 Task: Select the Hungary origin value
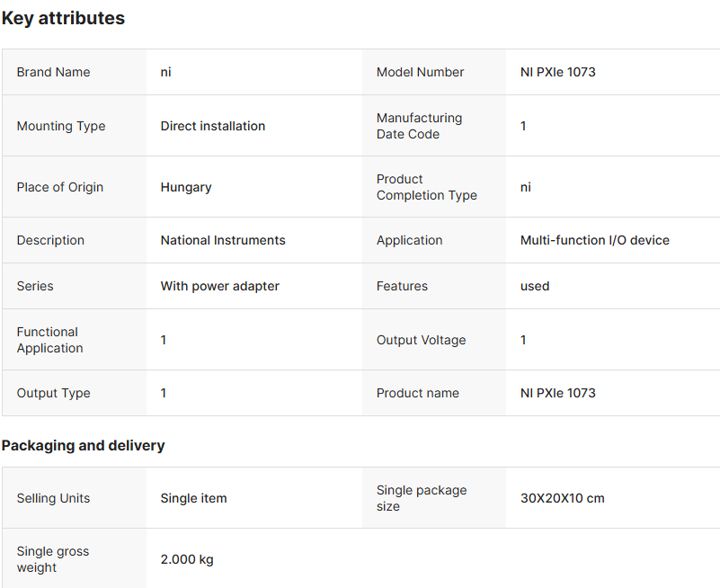tap(186, 187)
